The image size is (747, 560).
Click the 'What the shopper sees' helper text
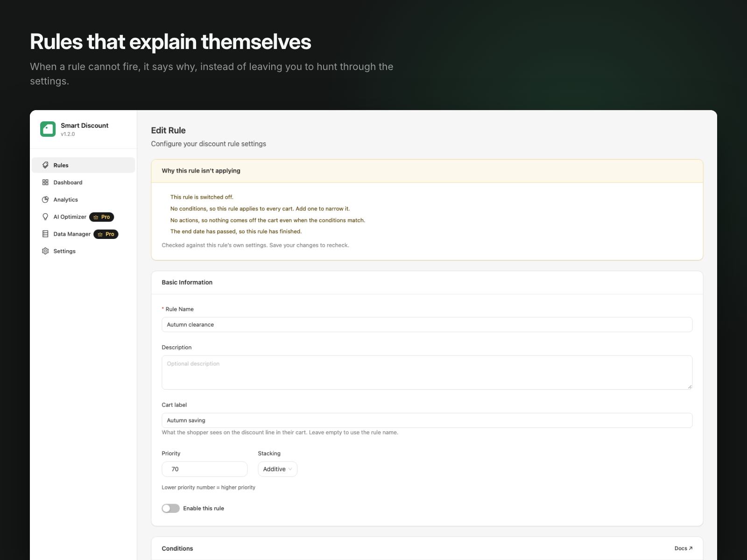coord(280,433)
